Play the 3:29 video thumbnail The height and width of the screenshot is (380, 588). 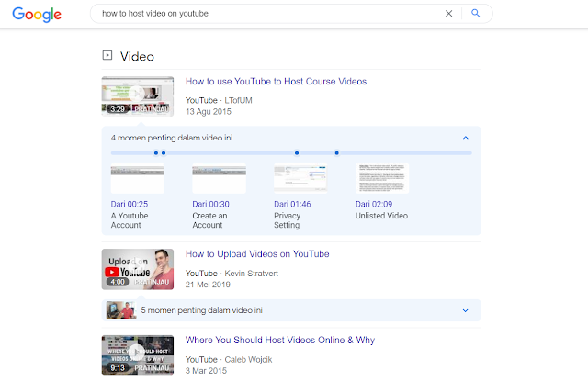point(138,96)
